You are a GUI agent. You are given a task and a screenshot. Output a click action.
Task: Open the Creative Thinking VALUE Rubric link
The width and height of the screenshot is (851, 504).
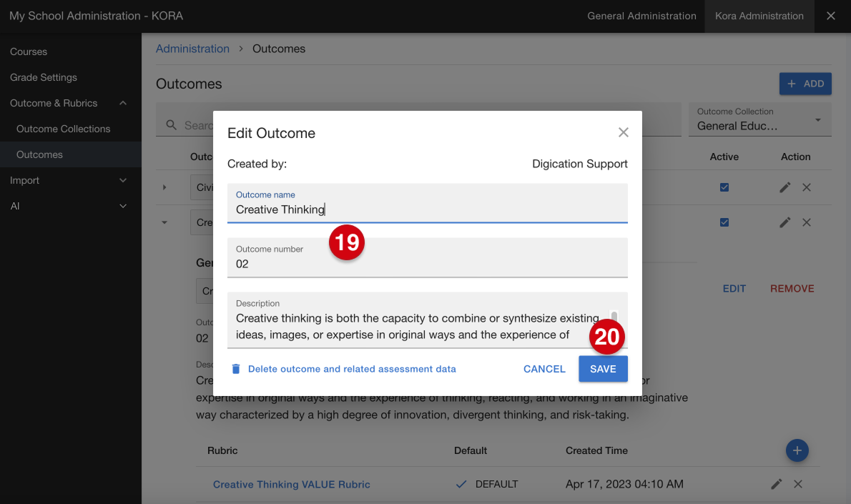292,485
